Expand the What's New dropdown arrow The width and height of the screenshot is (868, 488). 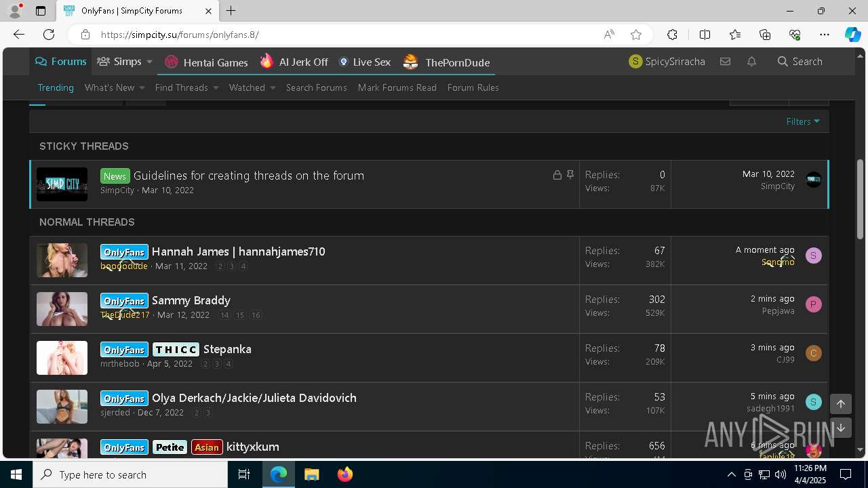142,87
